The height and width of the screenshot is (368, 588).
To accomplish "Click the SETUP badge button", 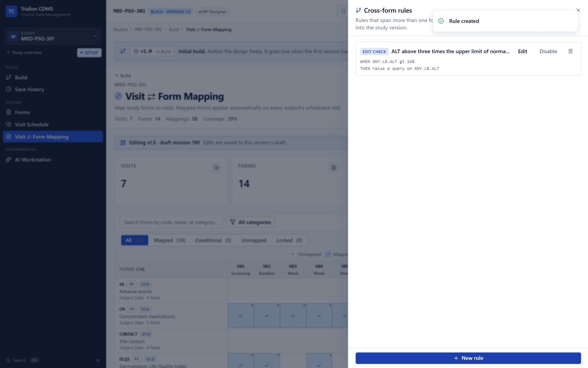I will pos(89,53).
